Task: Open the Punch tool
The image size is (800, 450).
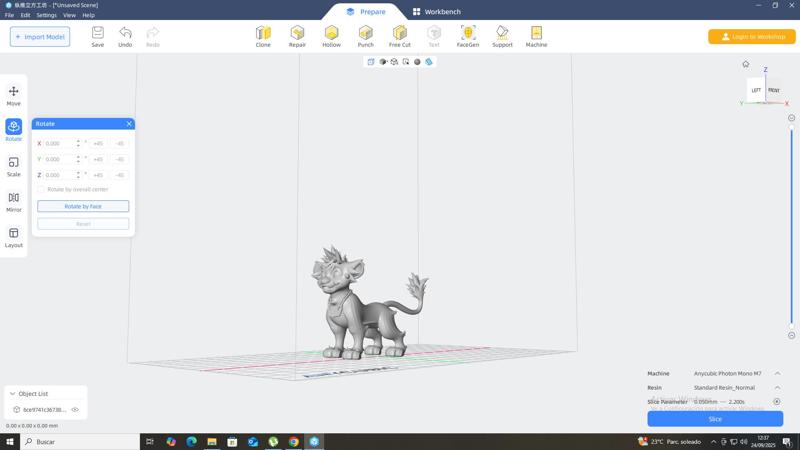Action: coord(366,37)
